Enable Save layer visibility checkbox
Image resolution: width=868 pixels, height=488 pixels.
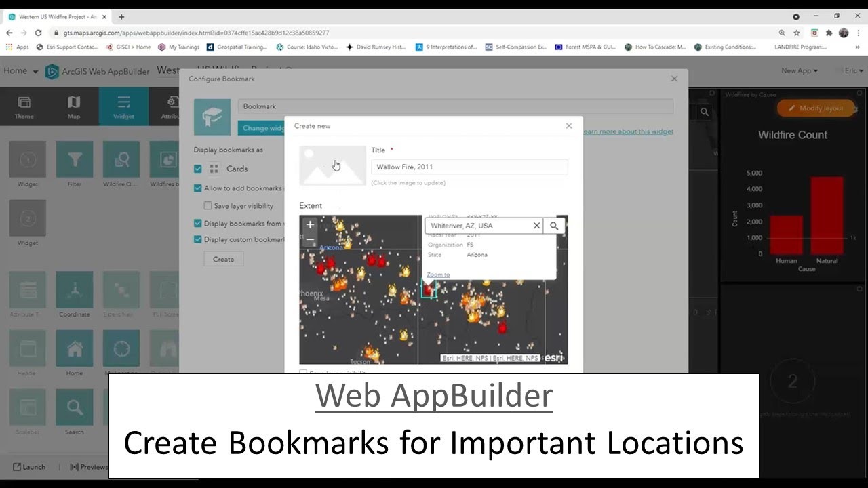208,206
